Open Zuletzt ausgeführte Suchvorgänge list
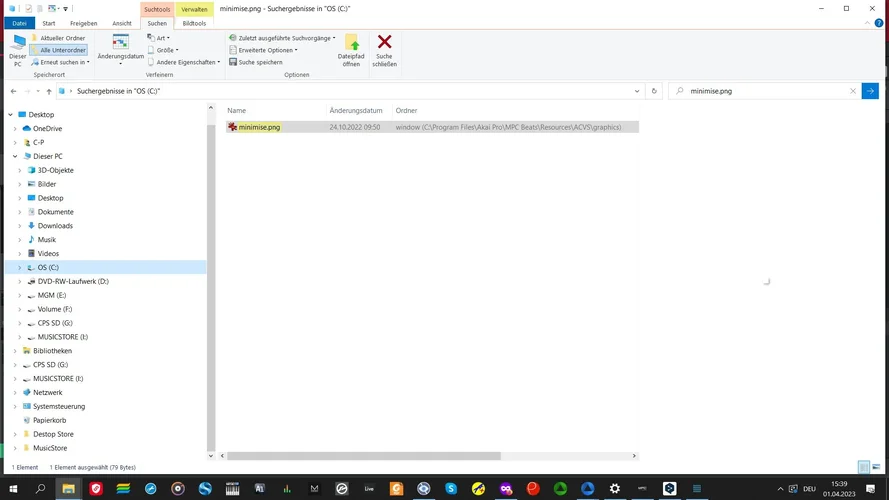 [282, 38]
